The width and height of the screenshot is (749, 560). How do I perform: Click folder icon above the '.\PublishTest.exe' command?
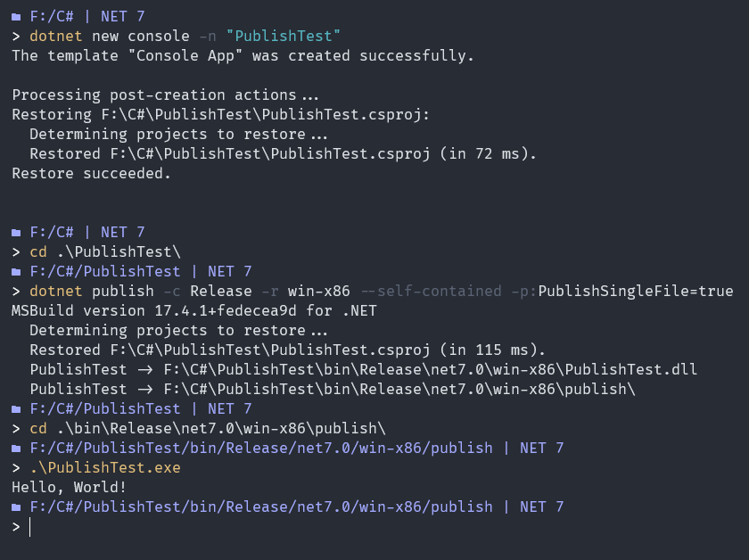(x=16, y=448)
